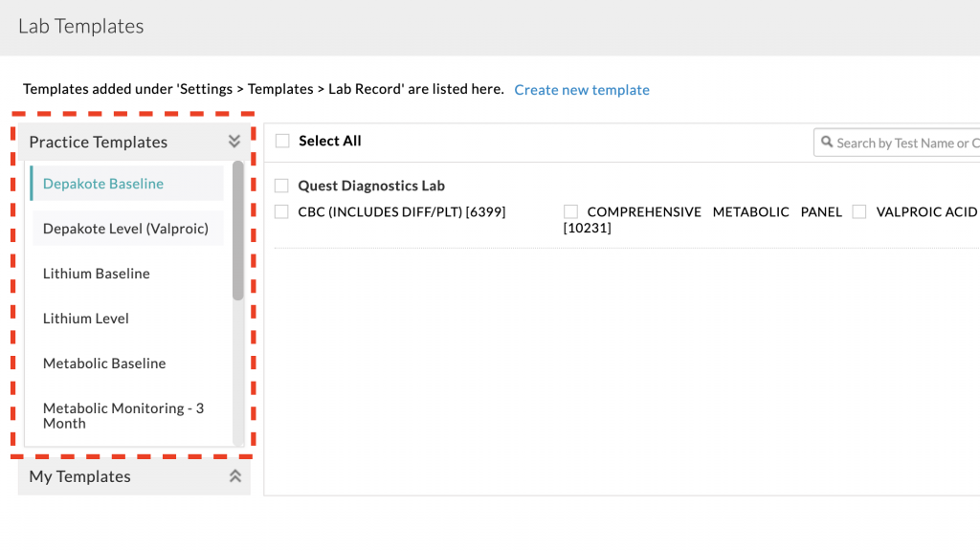This screenshot has width=980, height=551.
Task: Tick the Select All checkbox
Action: [x=282, y=141]
